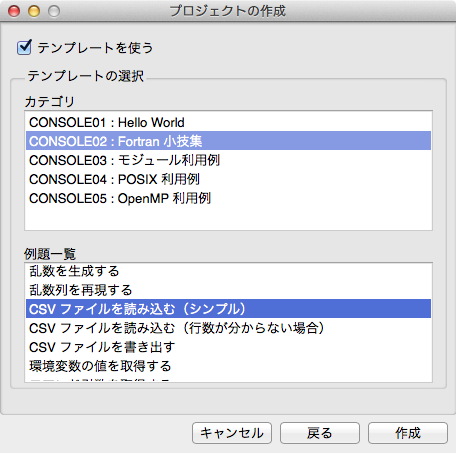Image resolution: width=456 pixels, height=453 pixels.
Task: Click the キャンセル button
Action: [232, 433]
